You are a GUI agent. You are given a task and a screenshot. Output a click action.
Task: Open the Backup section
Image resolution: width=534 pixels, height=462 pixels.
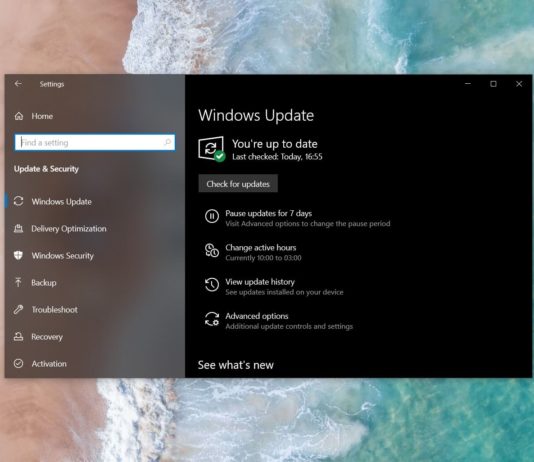(44, 283)
